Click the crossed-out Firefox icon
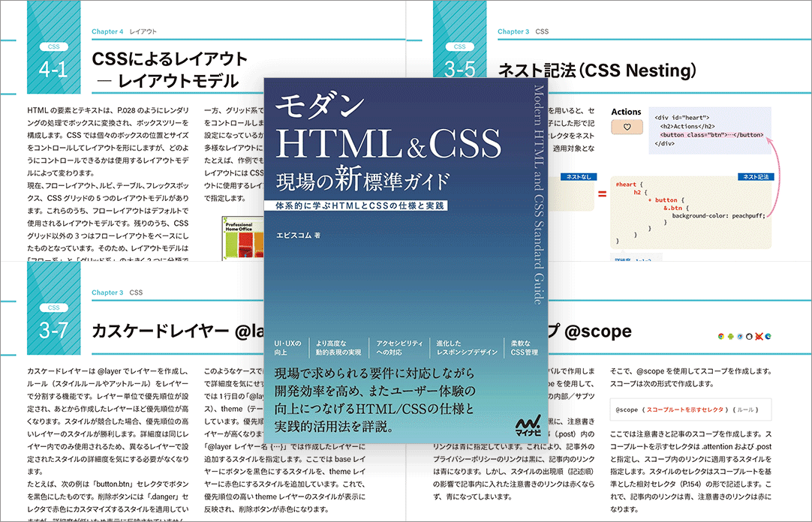Image resolution: width=812 pixels, height=522 pixels. [759, 337]
